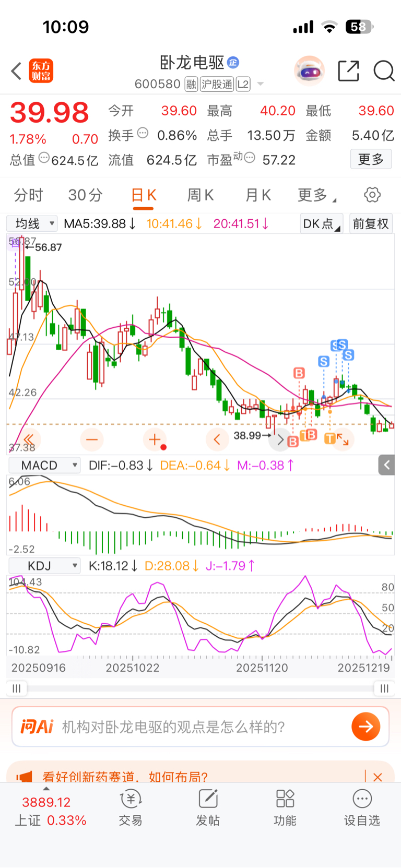
Task: Tap the 上证 index 3889.12 ticker
Action: tap(50, 811)
